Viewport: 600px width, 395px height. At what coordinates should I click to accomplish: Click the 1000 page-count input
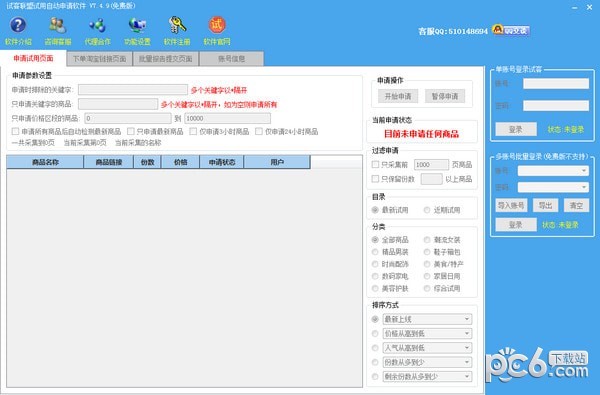click(x=431, y=165)
